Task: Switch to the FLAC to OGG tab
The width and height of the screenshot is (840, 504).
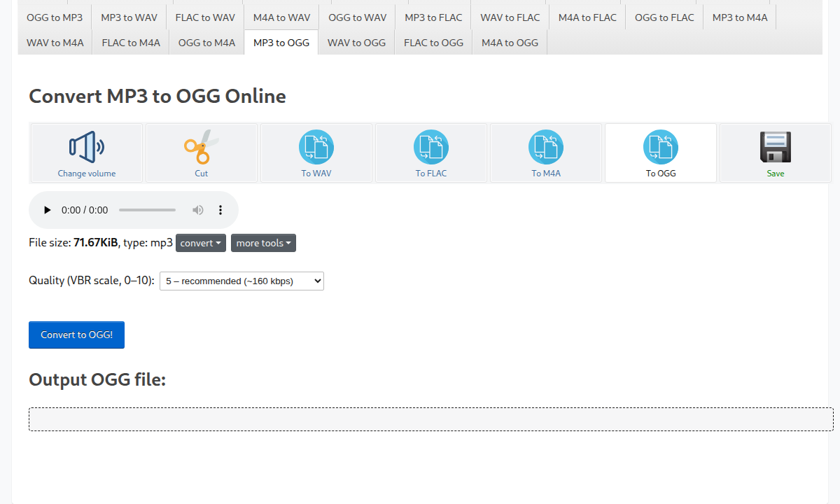Action: (x=433, y=42)
